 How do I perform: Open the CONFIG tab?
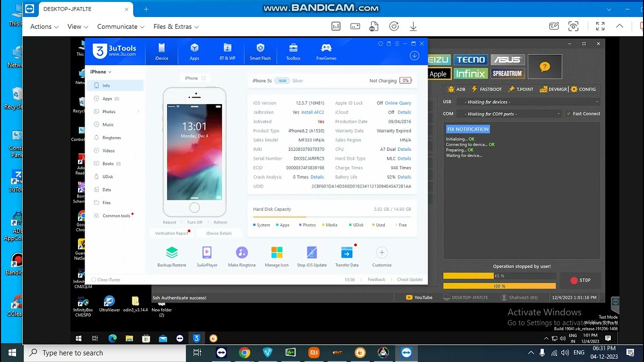(x=583, y=89)
